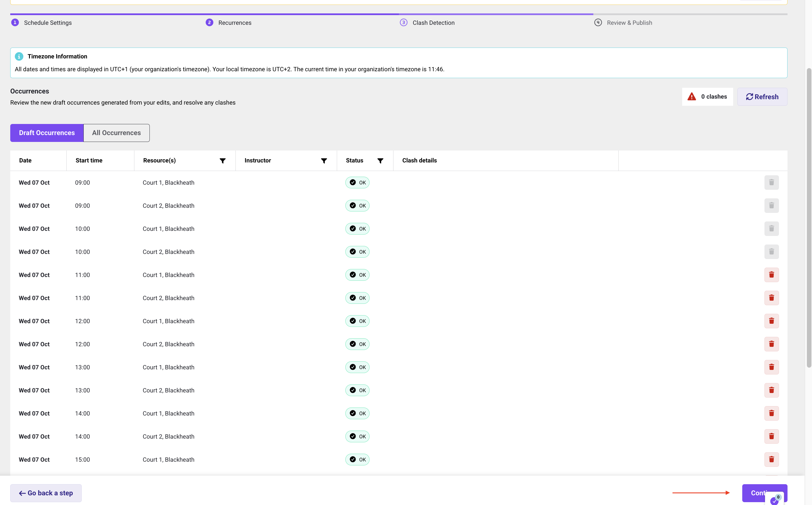The height and width of the screenshot is (505, 812).
Task: Delete the 11:00 Court 2 occurrence
Action: point(771,298)
